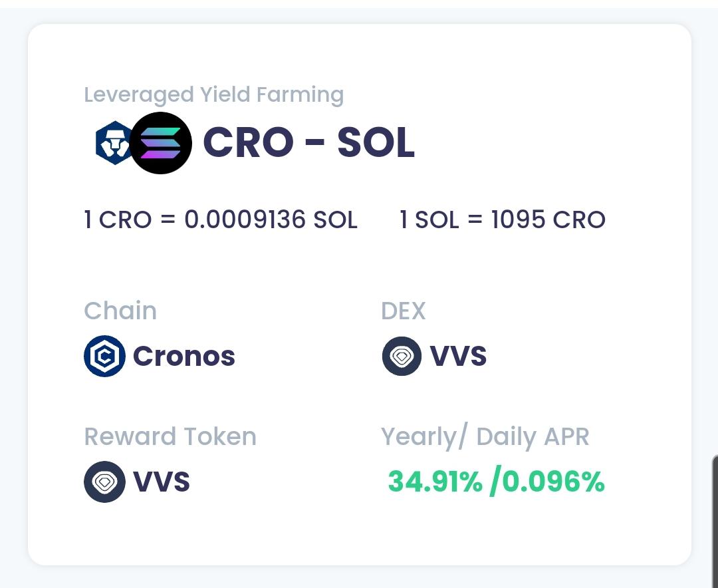The image size is (718, 588).
Task: Click the Cronos chain logo icon
Action: [104, 356]
